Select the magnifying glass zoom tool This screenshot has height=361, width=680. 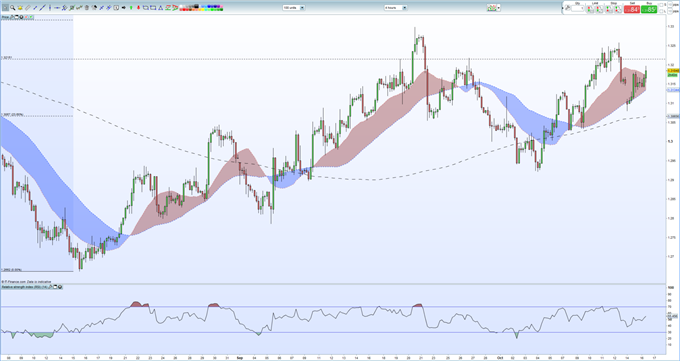click(x=13, y=7)
